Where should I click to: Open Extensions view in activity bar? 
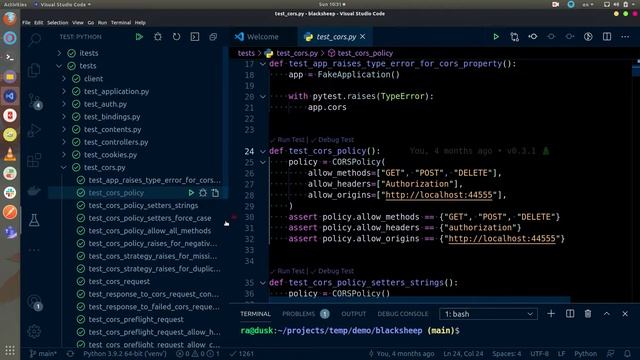34,160
